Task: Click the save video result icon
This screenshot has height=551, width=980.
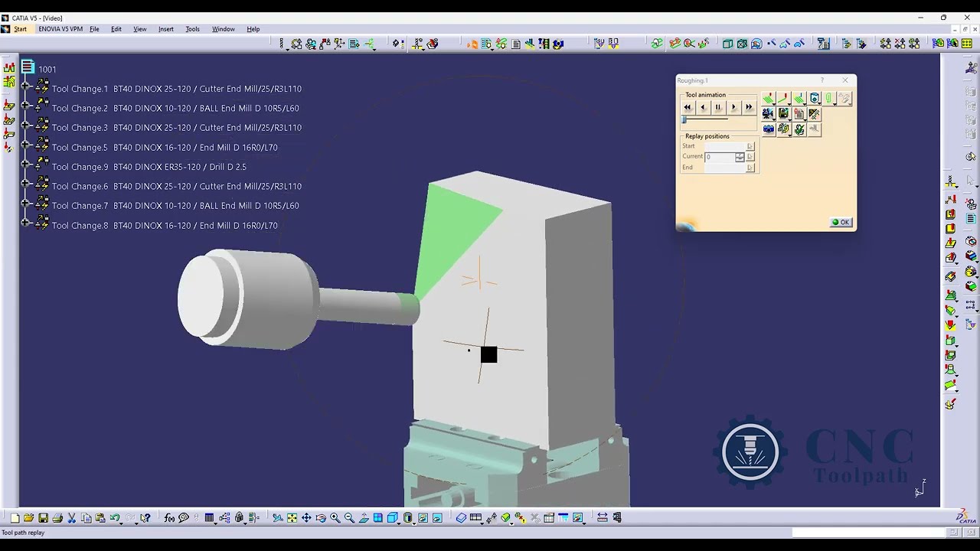Action: coord(784,114)
